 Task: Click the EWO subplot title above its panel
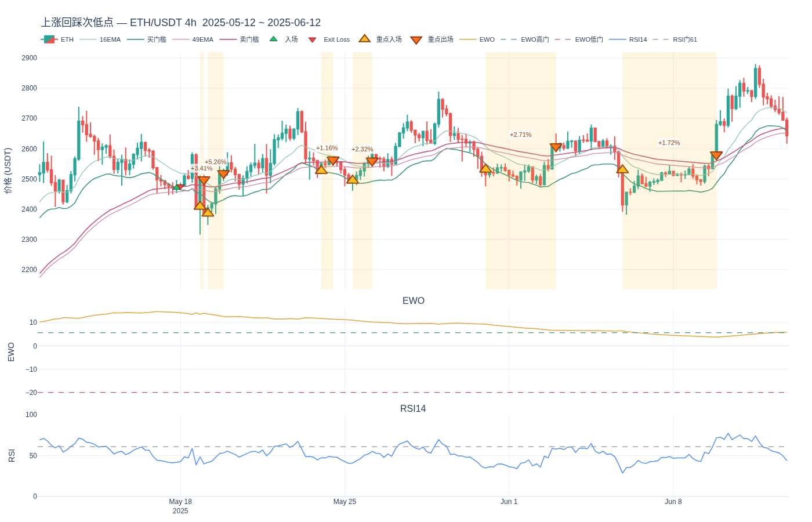(414, 300)
